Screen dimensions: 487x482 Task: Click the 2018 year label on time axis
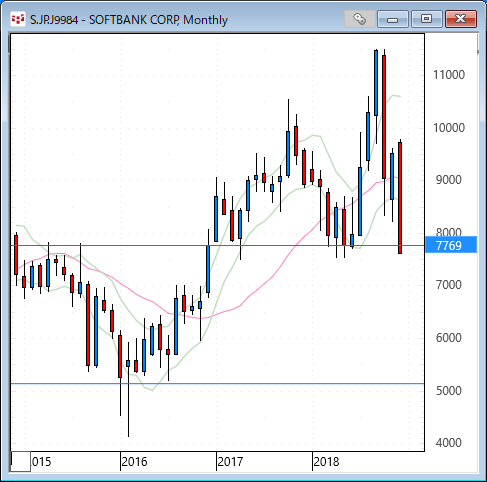point(326,462)
